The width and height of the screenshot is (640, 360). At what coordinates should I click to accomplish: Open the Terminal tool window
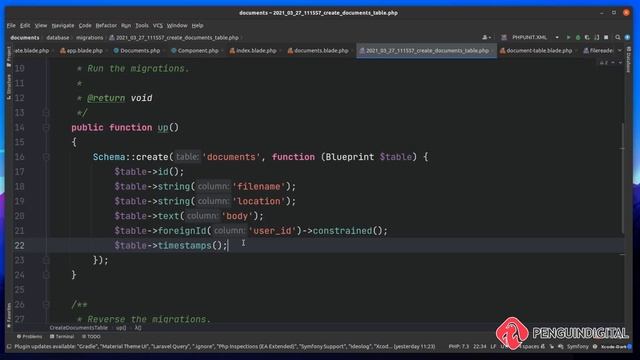pyautogui.click(x=62, y=337)
